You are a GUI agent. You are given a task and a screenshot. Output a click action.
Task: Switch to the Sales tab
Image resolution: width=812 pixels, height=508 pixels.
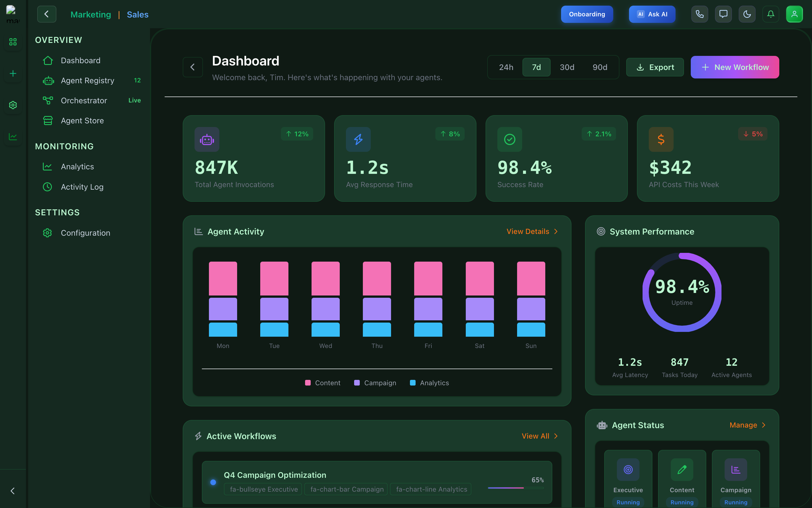138,14
